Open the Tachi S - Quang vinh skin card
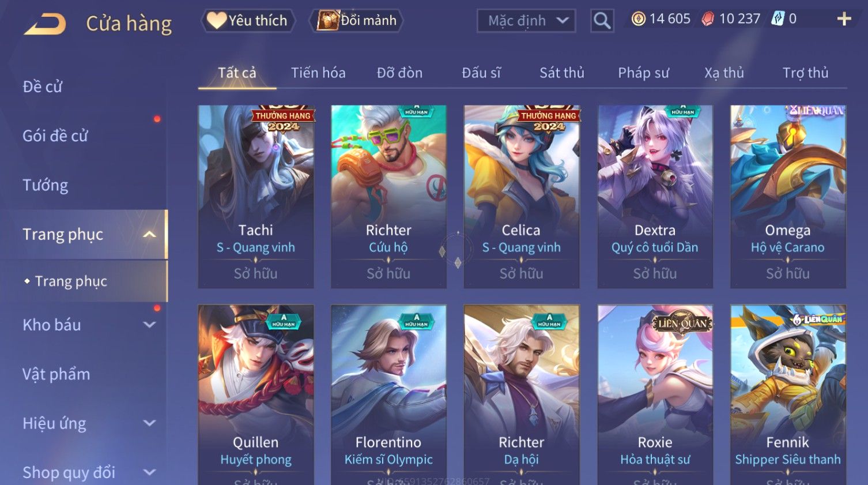868x485 pixels. (x=256, y=197)
